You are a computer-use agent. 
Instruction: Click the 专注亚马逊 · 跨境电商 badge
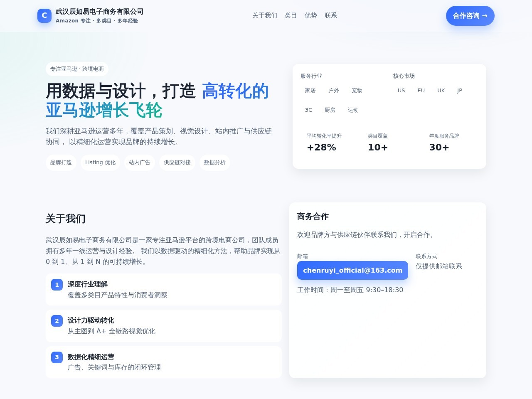77,69
